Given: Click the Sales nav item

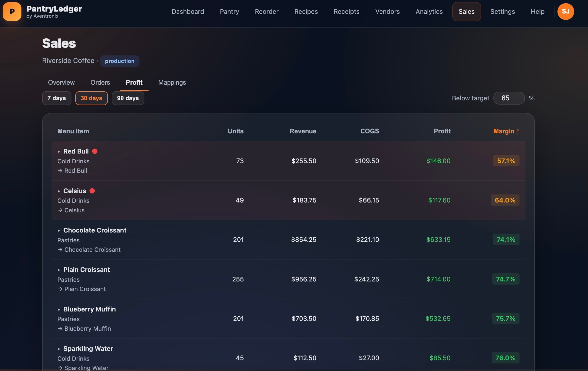Looking at the screenshot, I should [x=467, y=12].
